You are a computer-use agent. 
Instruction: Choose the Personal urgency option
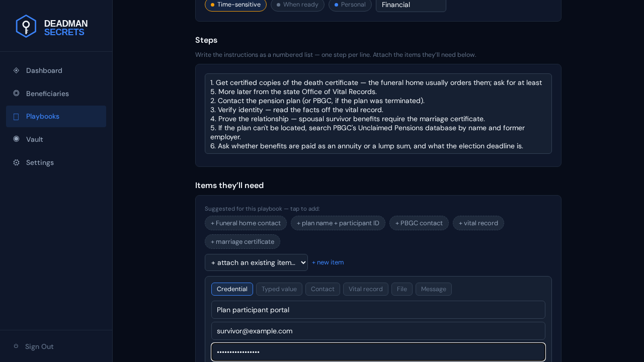click(350, 5)
